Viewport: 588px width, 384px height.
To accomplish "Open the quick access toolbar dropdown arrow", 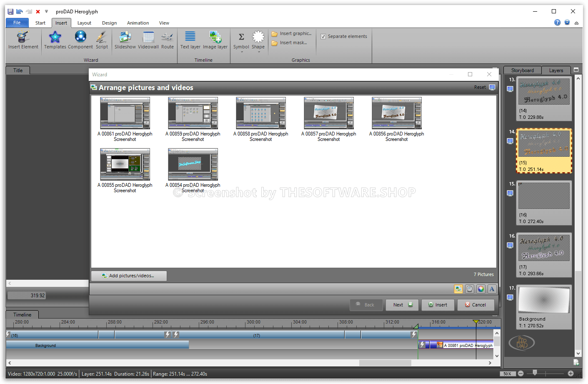I will [x=46, y=12].
